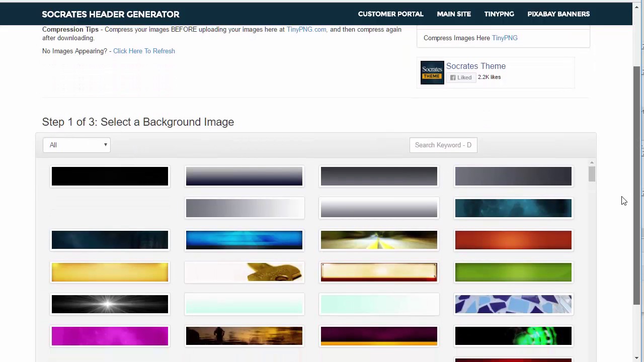Open the TinyPNG link under Compress Images Here

[x=505, y=38]
